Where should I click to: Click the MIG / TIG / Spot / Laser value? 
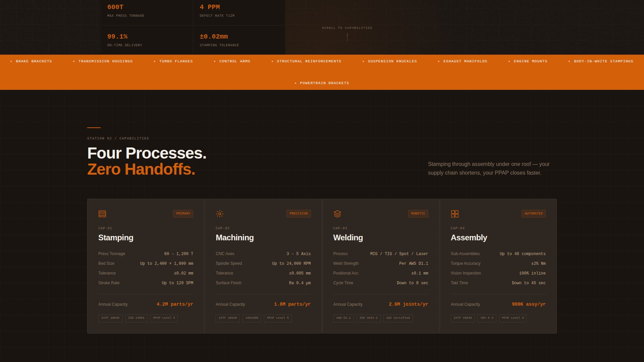[399, 254]
